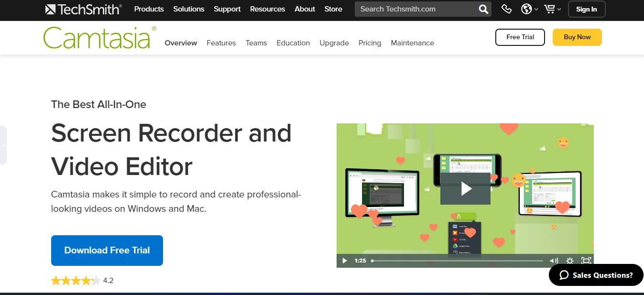Open the Solutions menu
Viewport: 644px width, 295px height.
click(x=189, y=9)
